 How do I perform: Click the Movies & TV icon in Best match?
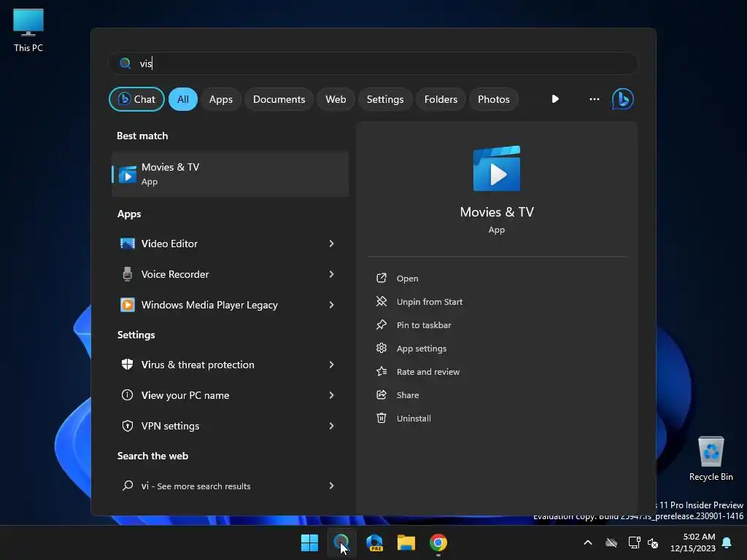[x=127, y=175]
